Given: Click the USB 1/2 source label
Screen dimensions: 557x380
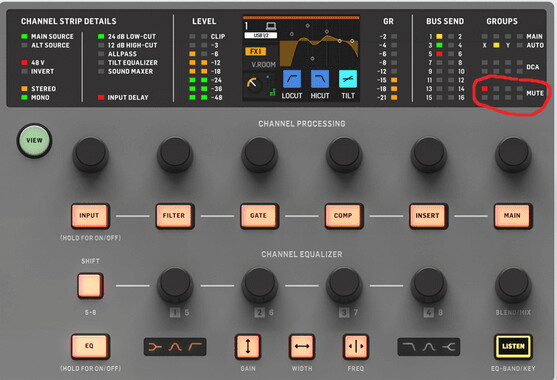Looking at the screenshot, I should coord(261,36).
